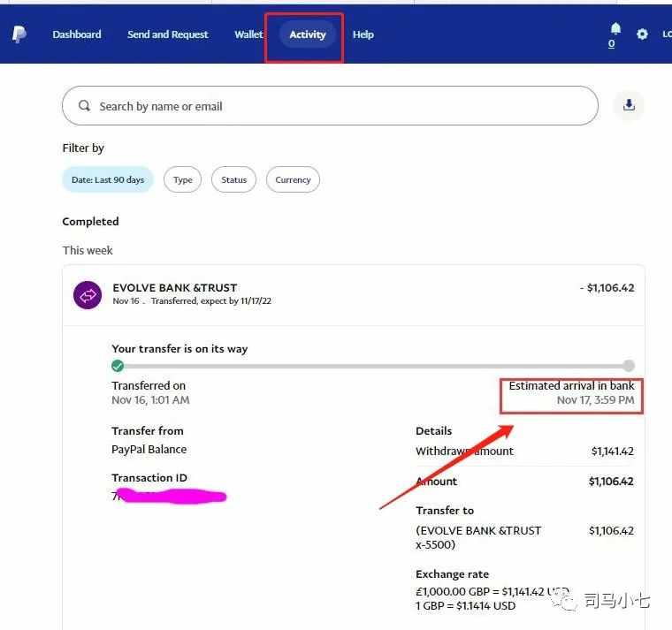The height and width of the screenshot is (630, 672).
Task: Click the '(EVOLVE BANK &TRUST x-5500)' destination
Action: pos(478,537)
